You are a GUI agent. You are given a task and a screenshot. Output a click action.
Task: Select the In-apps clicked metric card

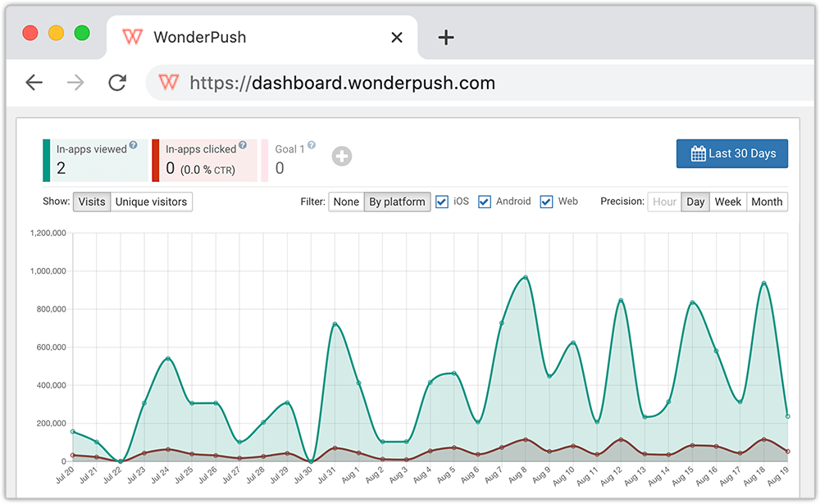pyautogui.click(x=205, y=161)
